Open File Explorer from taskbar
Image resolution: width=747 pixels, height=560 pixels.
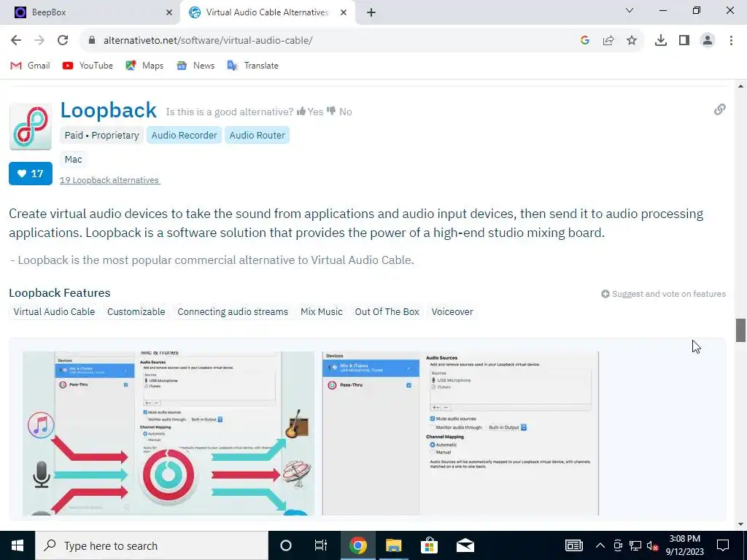tap(393, 545)
